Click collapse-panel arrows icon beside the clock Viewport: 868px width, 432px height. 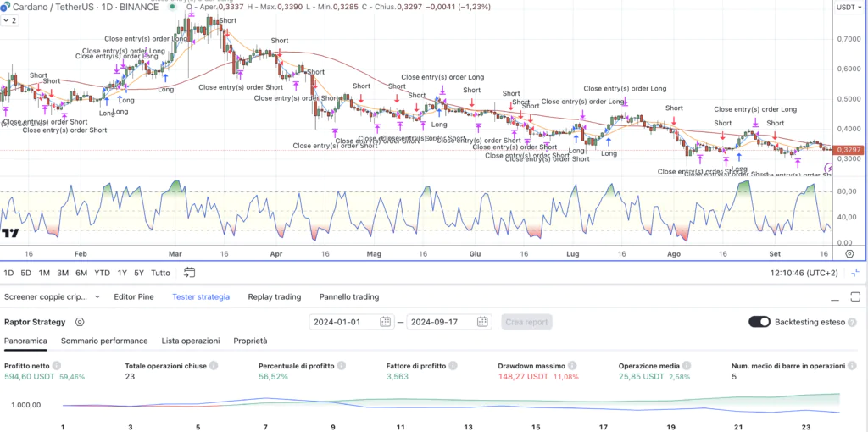point(856,272)
